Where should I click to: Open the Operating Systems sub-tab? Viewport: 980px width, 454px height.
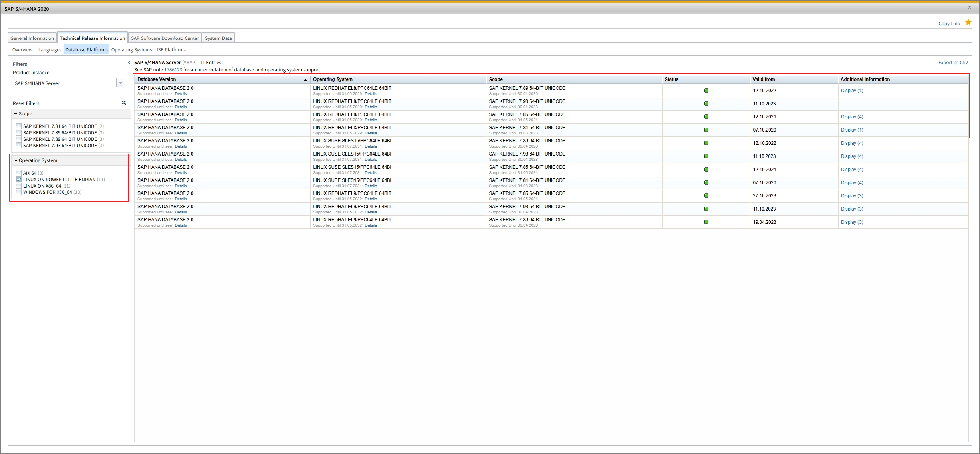pos(131,50)
